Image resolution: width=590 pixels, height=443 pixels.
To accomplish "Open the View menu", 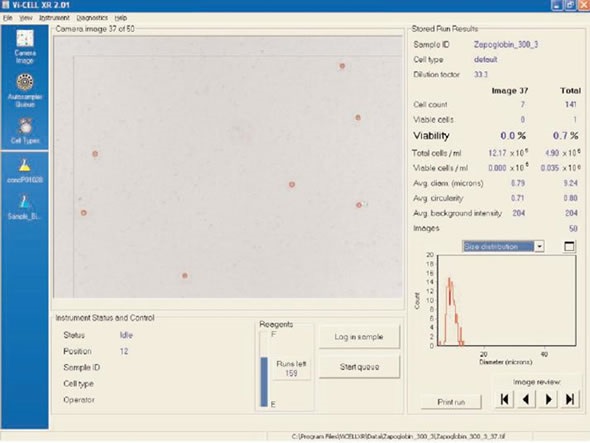I will 26,18.
